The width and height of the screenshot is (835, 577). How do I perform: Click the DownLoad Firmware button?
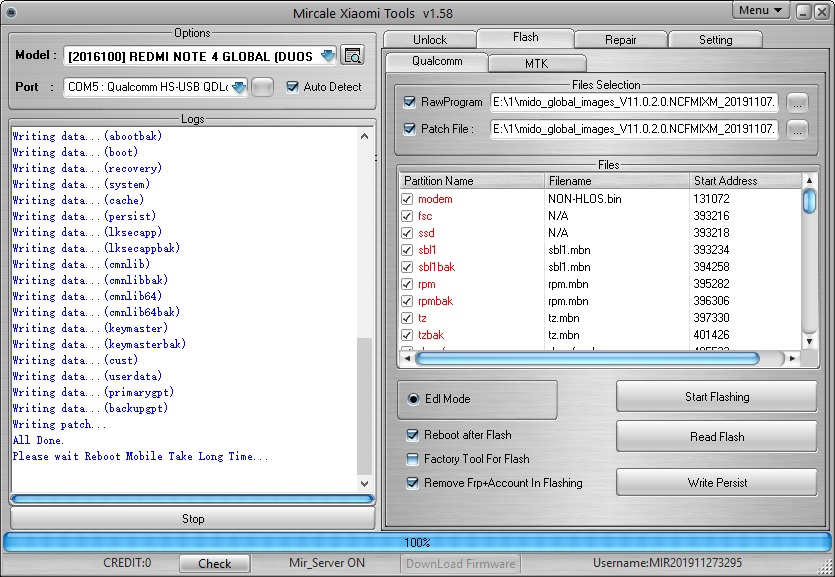point(461,564)
